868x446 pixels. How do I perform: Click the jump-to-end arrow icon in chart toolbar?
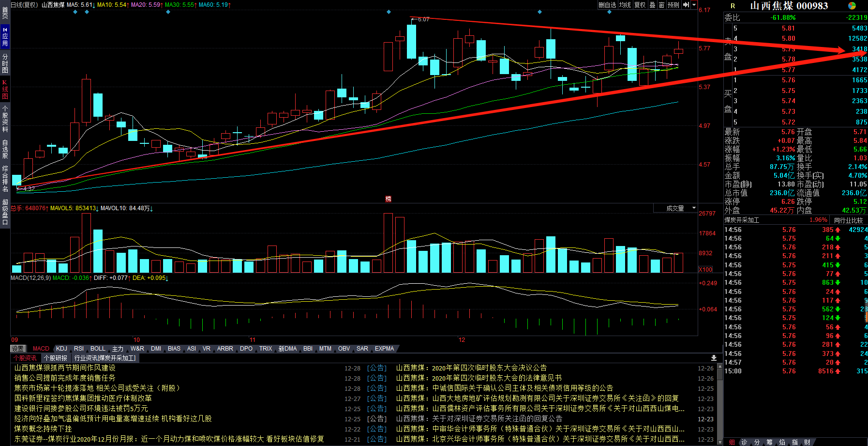(686, 5)
